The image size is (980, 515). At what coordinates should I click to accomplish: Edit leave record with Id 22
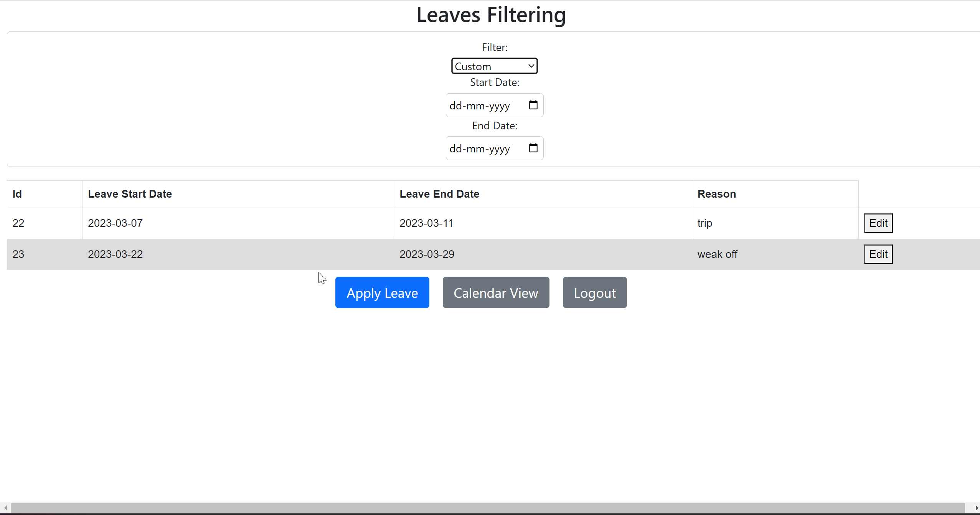[x=878, y=223]
